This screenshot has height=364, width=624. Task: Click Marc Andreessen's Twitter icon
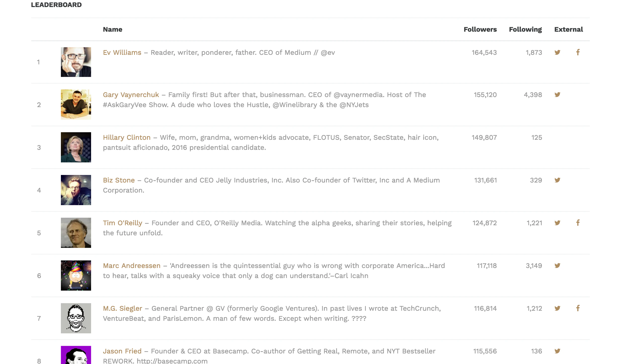click(x=558, y=266)
